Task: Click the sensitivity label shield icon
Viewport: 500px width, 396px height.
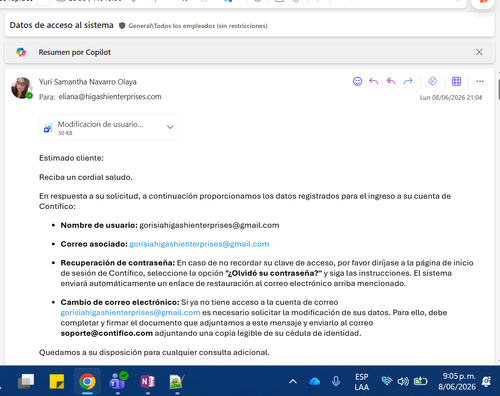Action: (x=122, y=26)
